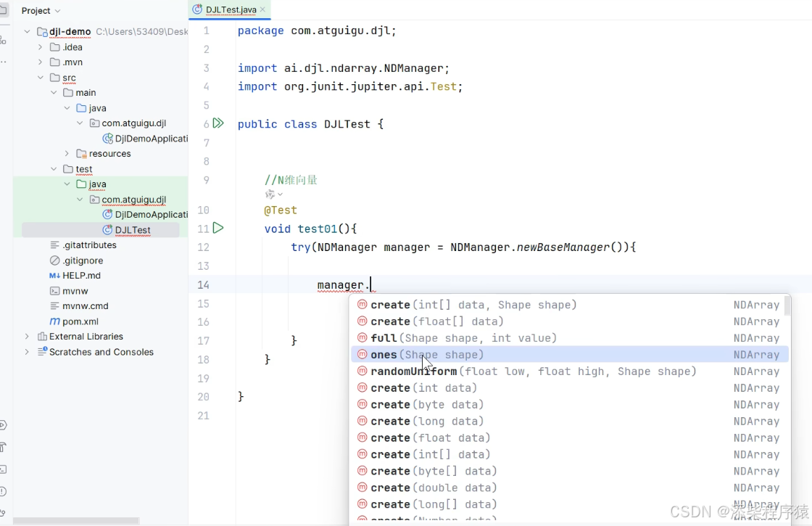Click newBaseManager method call
812x526 pixels.
pos(563,247)
